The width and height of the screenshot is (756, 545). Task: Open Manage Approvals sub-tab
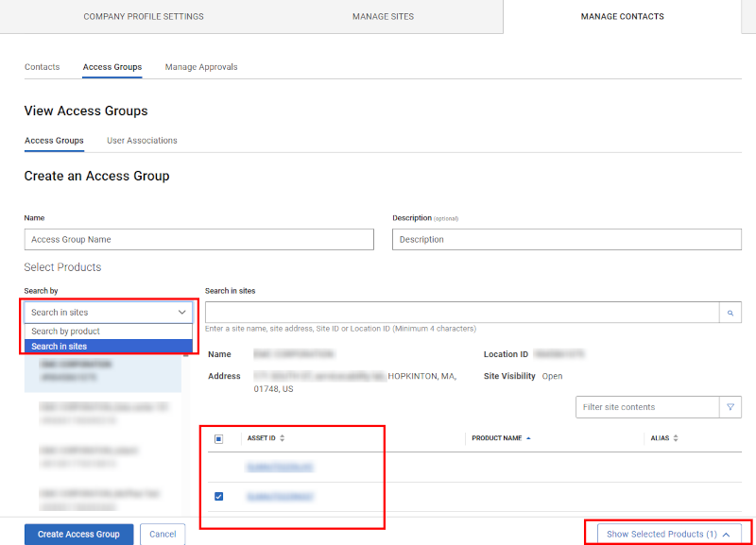coord(201,67)
